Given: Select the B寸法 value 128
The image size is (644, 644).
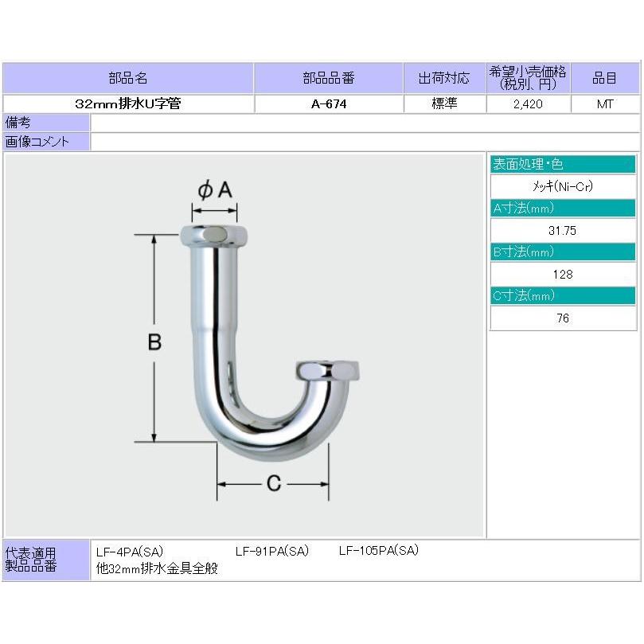Looking at the screenshot, I should pyautogui.click(x=564, y=273).
